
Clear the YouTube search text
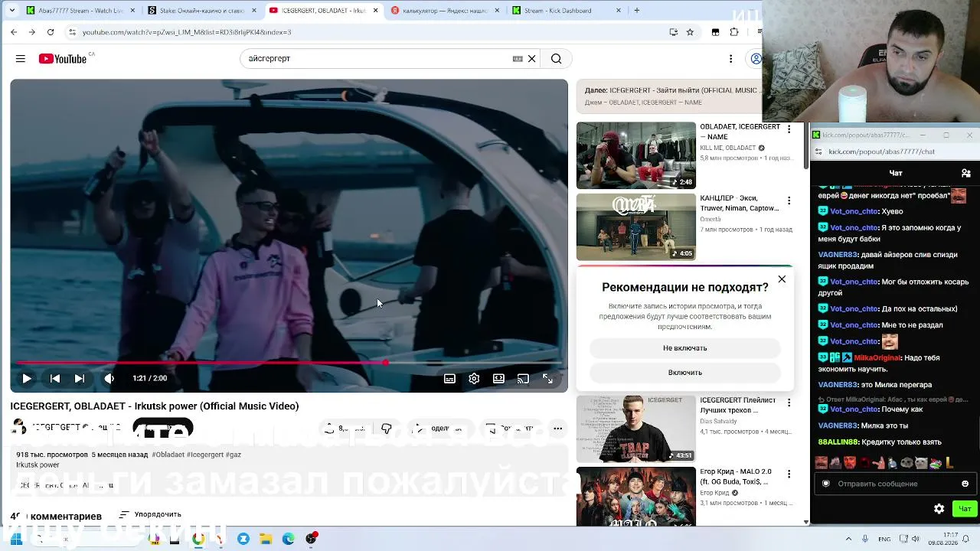tap(532, 59)
